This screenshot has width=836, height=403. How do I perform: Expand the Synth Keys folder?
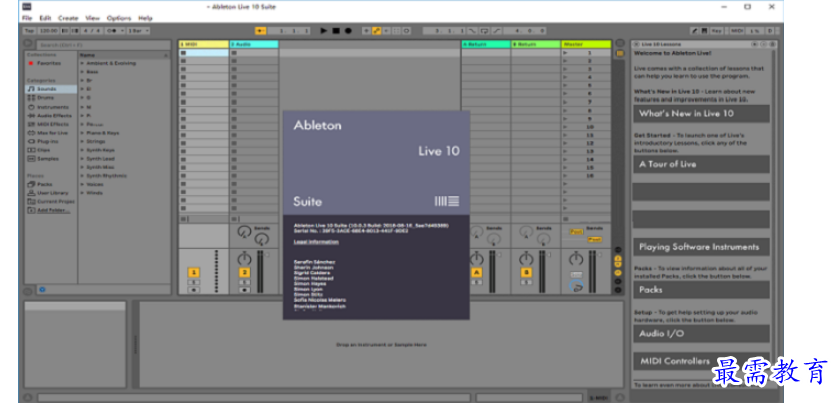(x=82, y=150)
